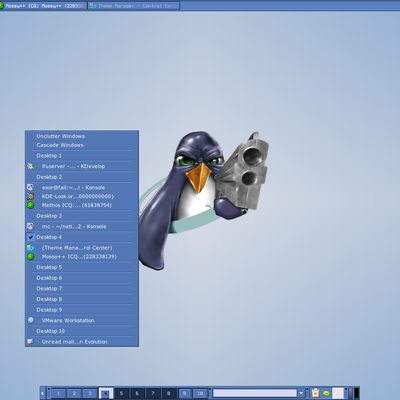
Task: Go to Desktop 8 via the menu
Action: tap(82, 299)
